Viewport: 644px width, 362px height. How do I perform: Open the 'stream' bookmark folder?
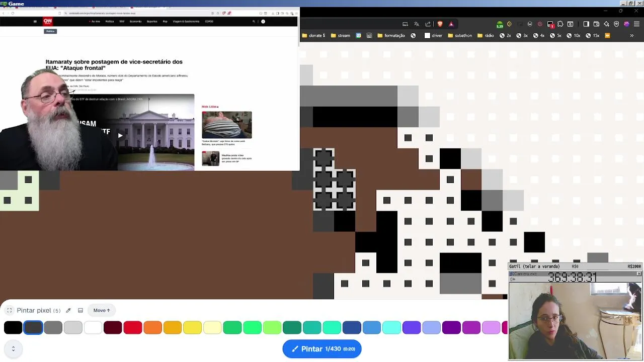tap(341, 36)
